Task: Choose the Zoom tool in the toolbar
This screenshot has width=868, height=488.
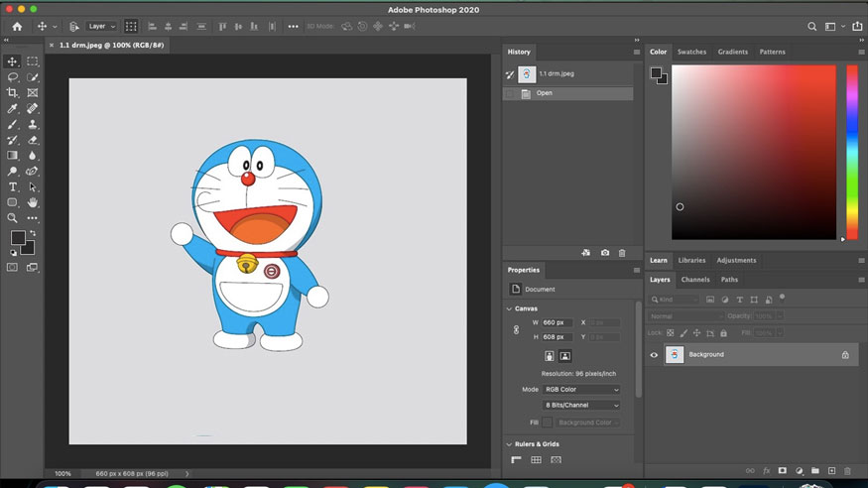Action: pyautogui.click(x=13, y=218)
